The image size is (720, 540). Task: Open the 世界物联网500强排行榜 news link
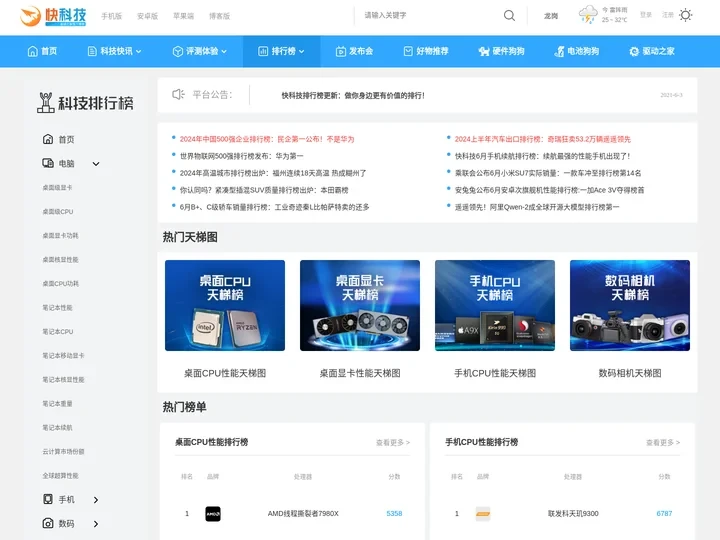(x=242, y=156)
